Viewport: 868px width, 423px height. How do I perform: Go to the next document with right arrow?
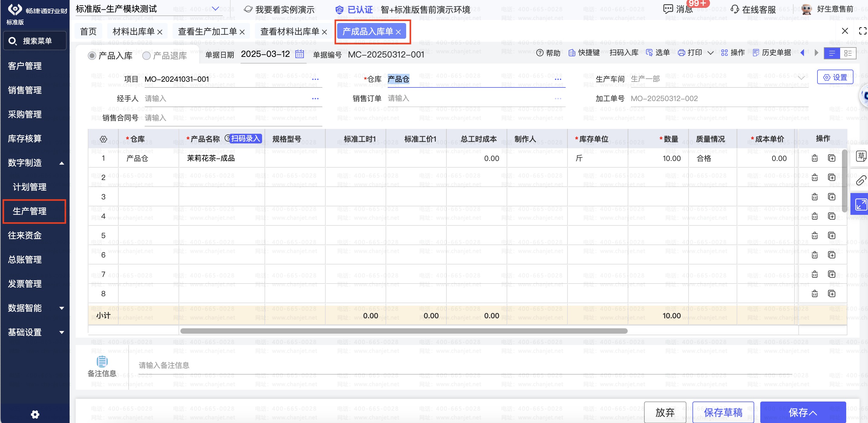(x=816, y=53)
